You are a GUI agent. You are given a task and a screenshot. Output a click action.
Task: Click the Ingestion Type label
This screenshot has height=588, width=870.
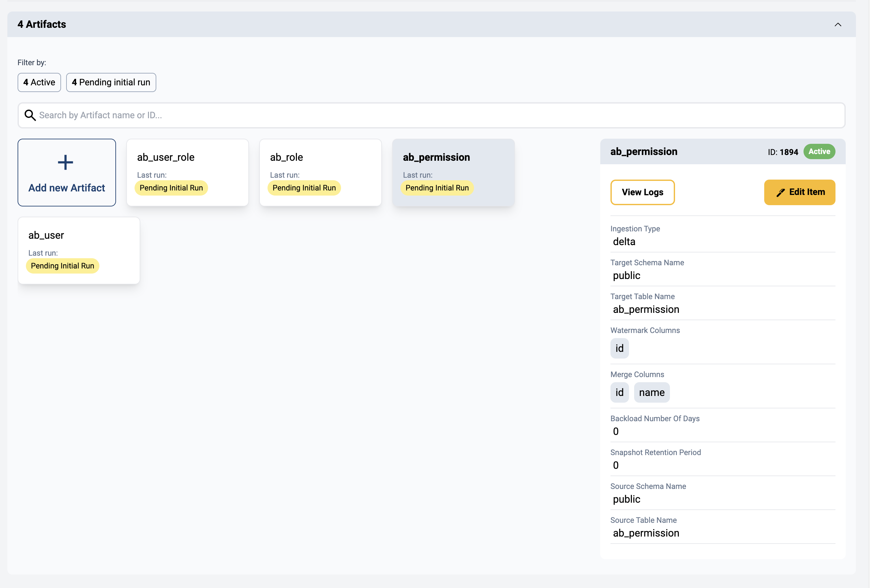pyautogui.click(x=635, y=229)
